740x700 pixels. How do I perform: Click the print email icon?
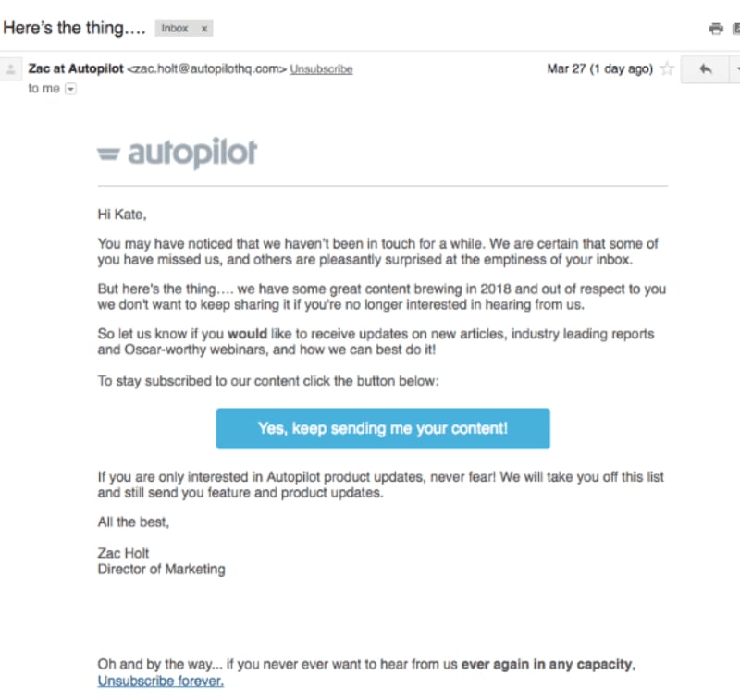pos(715,29)
